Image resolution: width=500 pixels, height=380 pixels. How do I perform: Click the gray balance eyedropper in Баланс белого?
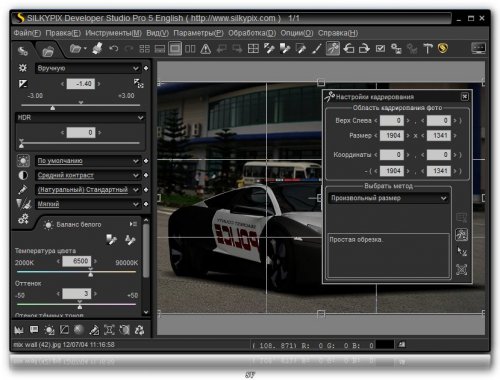tap(111, 239)
